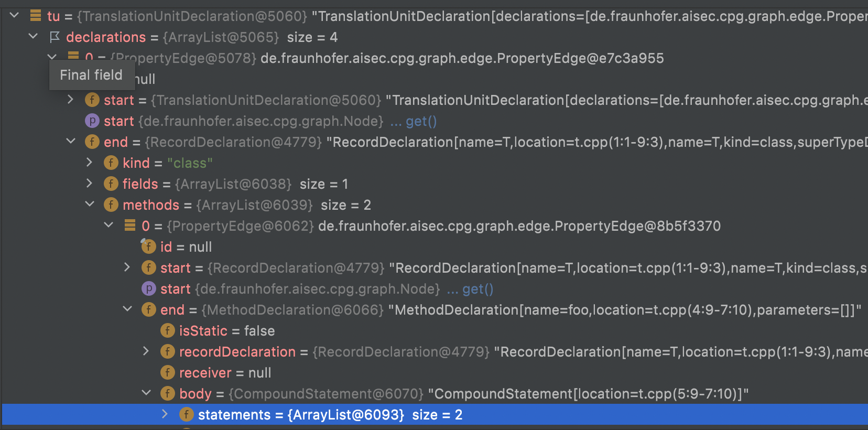The image size is (868, 430).
Task: Click the watch flag icon next to "declarations"
Action: click(53, 37)
